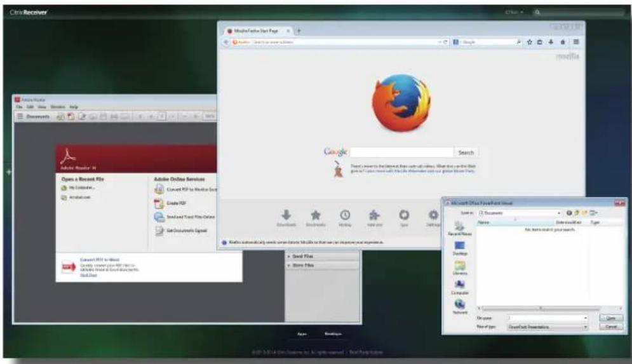Open the Citrix Receiver user account dropdown
This screenshot has width=632, height=364.
point(514,13)
